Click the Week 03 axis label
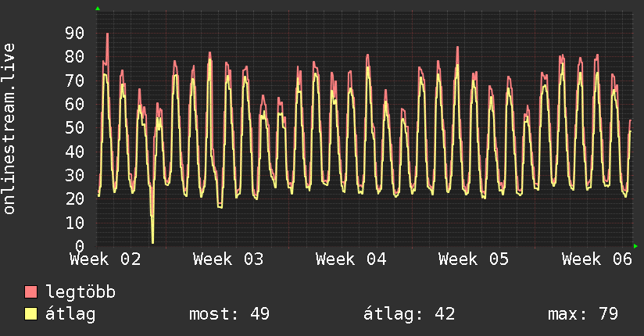Screen dimensions: 644x336 pyautogui.click(x=228, y=259)
